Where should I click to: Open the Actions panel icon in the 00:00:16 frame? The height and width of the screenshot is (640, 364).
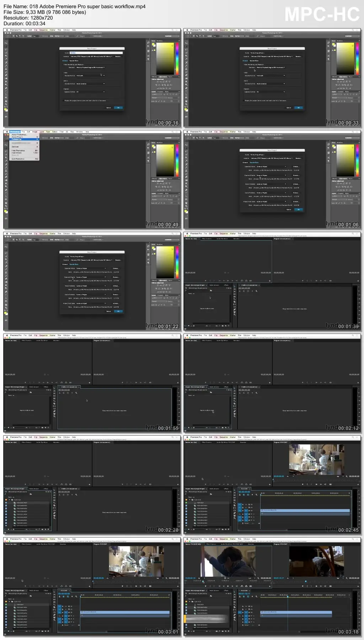click(x=148, y=46)
